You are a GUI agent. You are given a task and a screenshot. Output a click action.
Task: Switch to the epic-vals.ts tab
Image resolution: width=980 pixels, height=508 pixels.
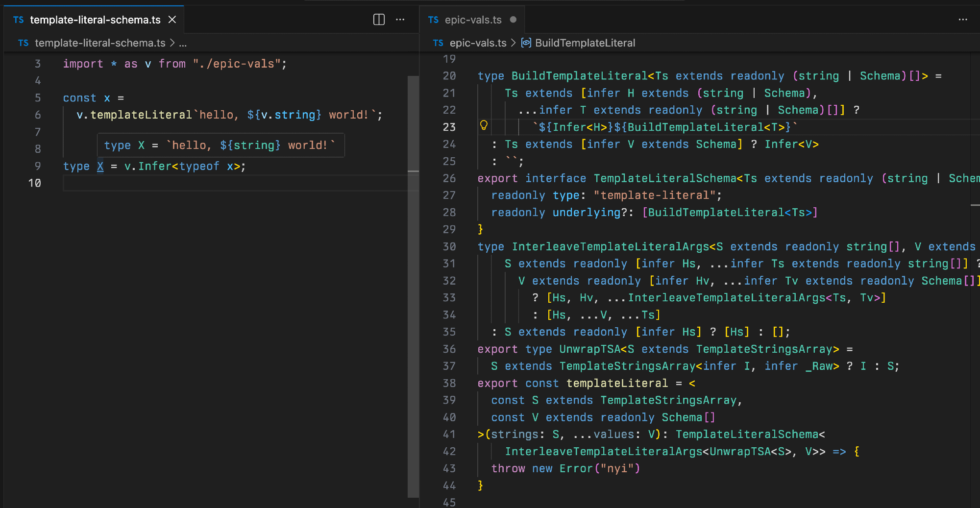473,20
